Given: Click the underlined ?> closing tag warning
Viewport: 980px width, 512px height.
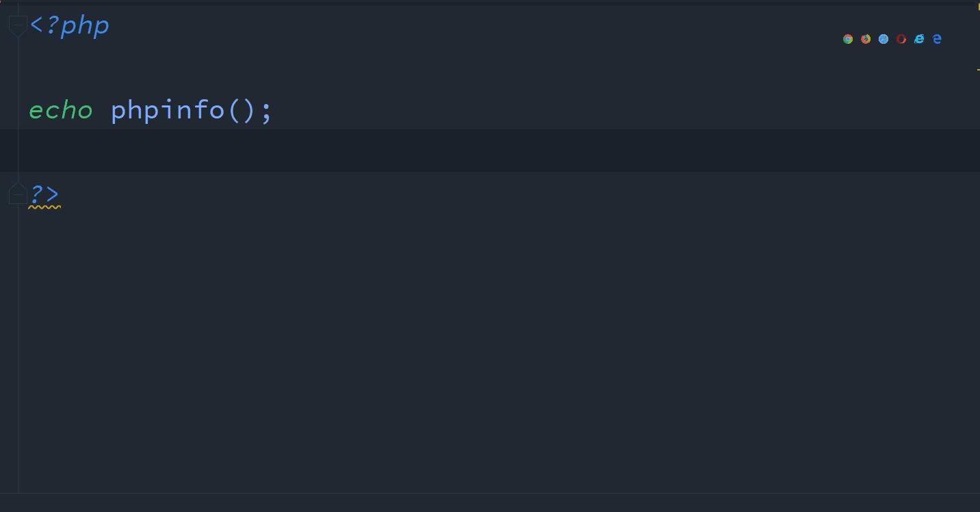Looking at the screenshot, I should coord(44,194).
